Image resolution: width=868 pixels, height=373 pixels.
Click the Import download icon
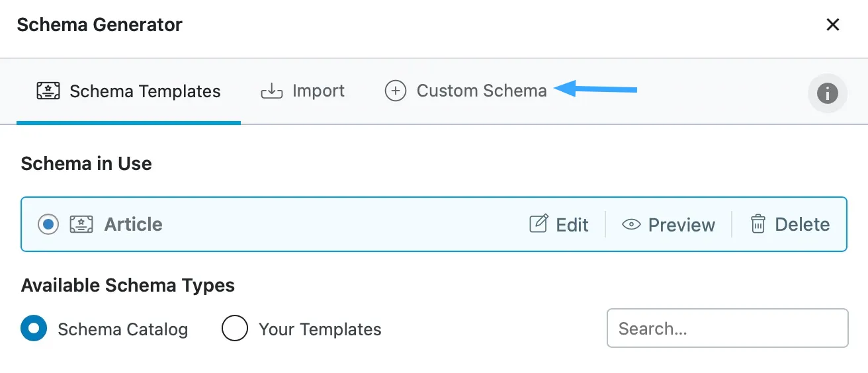tap(272, 91)
